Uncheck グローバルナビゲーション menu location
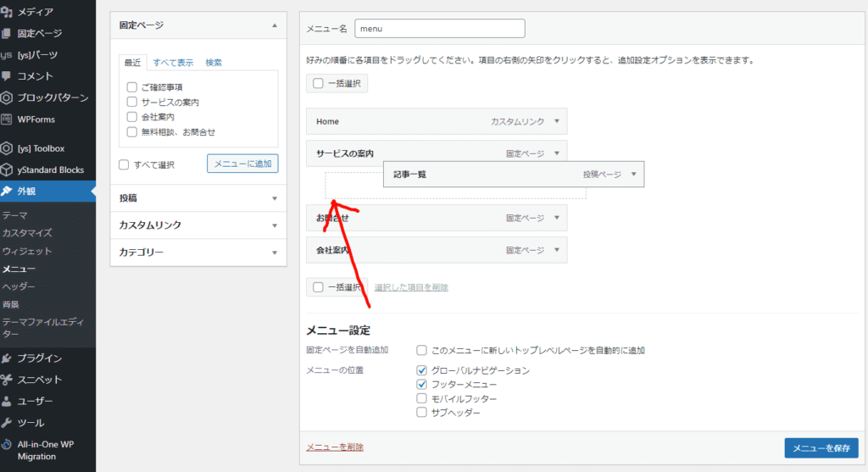 point(421,370)
